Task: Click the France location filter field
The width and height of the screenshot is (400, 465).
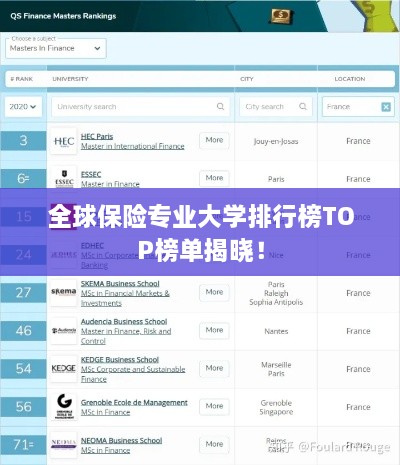Action: tap(358, 107)
